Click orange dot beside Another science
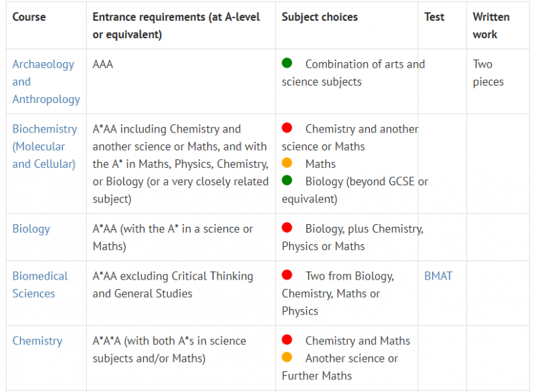Screen dimensions: 535x392 (x=287, y=357)
